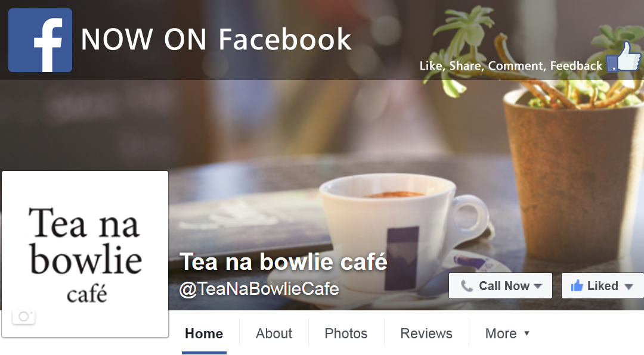Click the thumbs-up like graphic
This screenshot has width=644, height=355.
pyautogui.click(x=624, y=57)
